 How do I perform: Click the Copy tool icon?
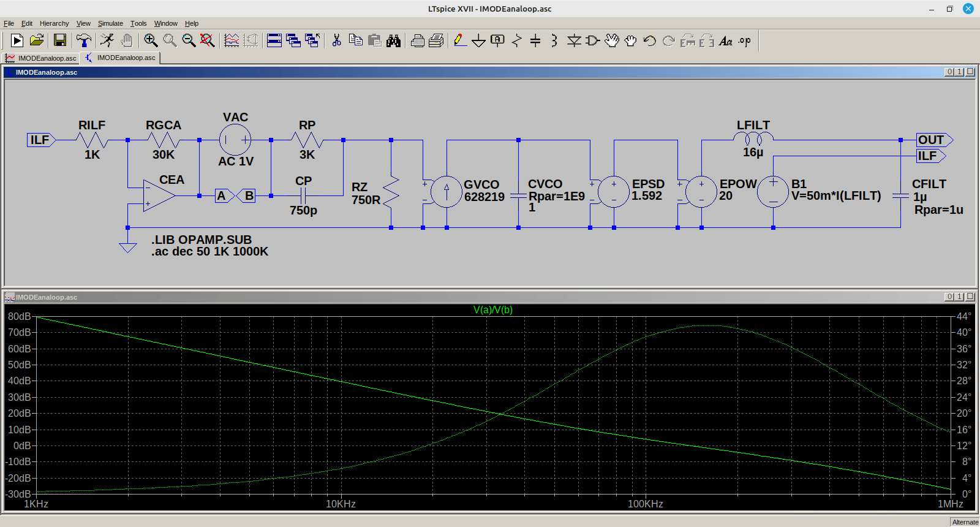click(x=355, y=40)
